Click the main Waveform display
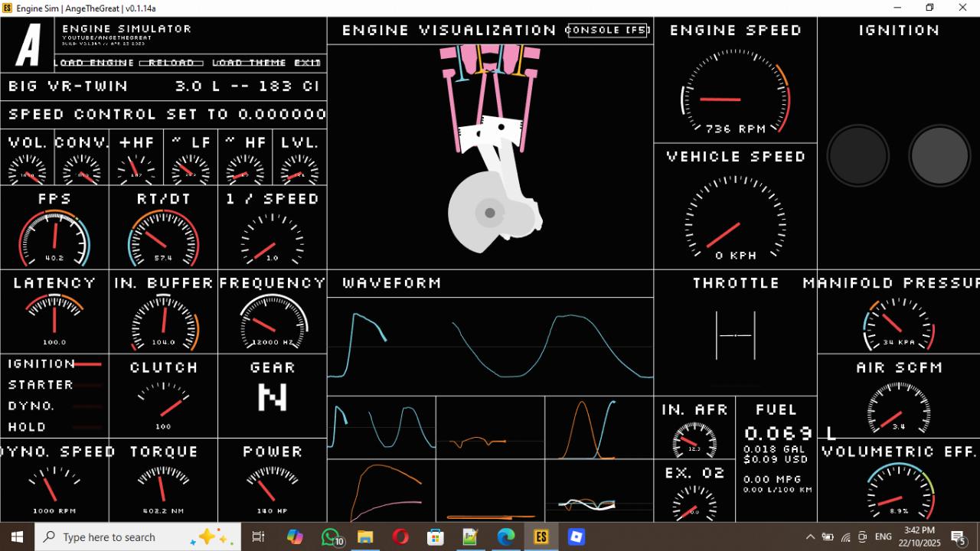 490,346
